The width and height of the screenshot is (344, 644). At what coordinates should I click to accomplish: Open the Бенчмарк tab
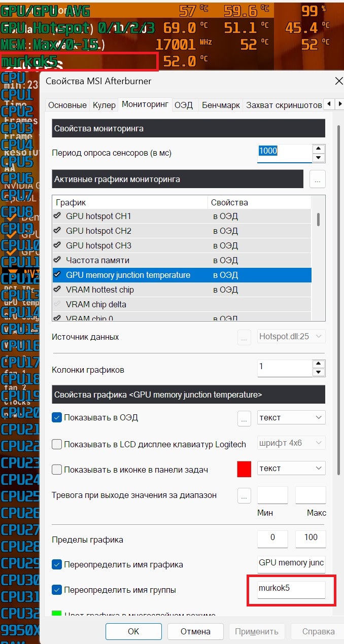(x=221, y=105)
